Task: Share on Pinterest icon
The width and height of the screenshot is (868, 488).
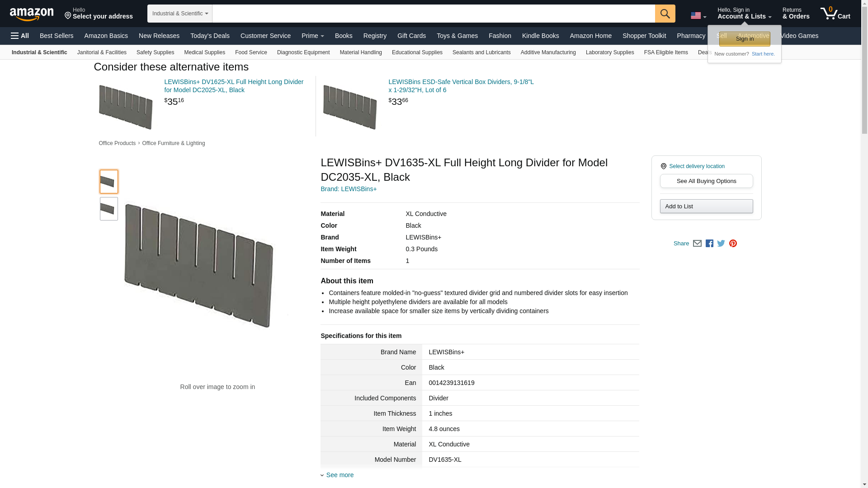Action: click(733, 244)
